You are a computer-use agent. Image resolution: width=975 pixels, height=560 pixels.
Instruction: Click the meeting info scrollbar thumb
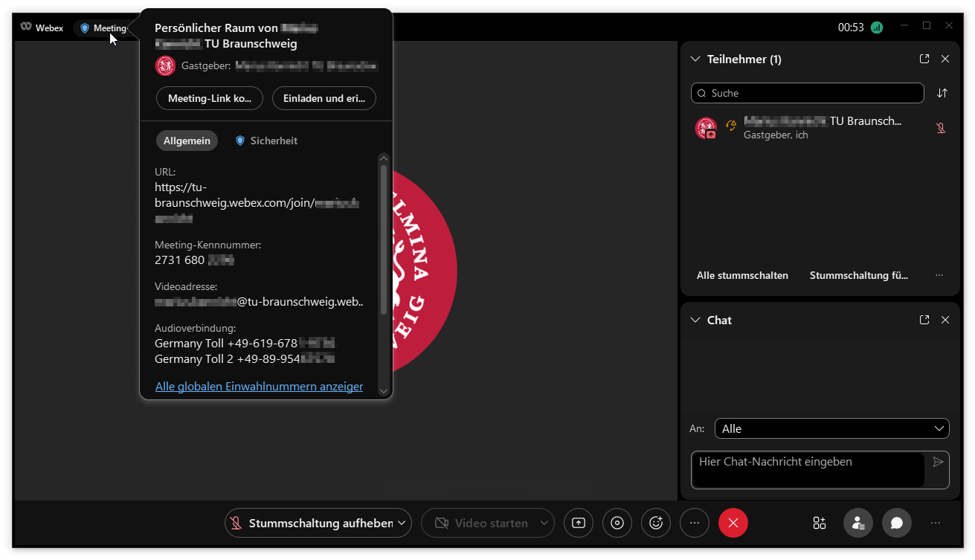click(384, 239)
